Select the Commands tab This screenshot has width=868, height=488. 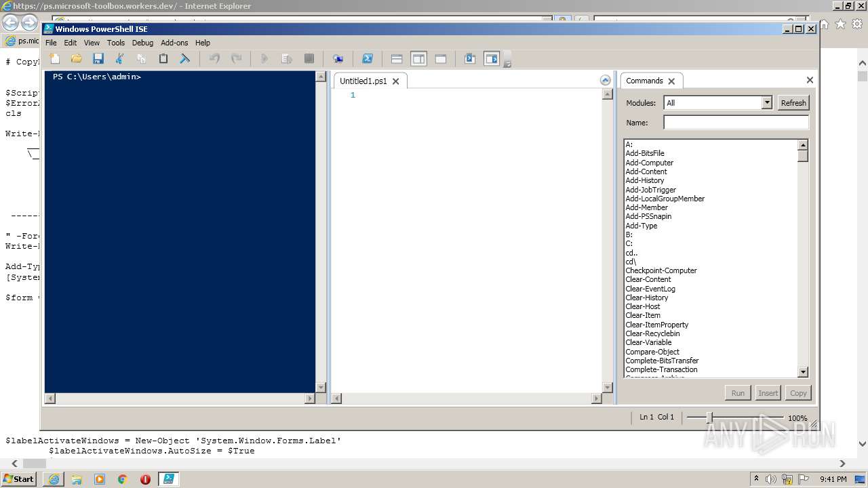(644, 81)
